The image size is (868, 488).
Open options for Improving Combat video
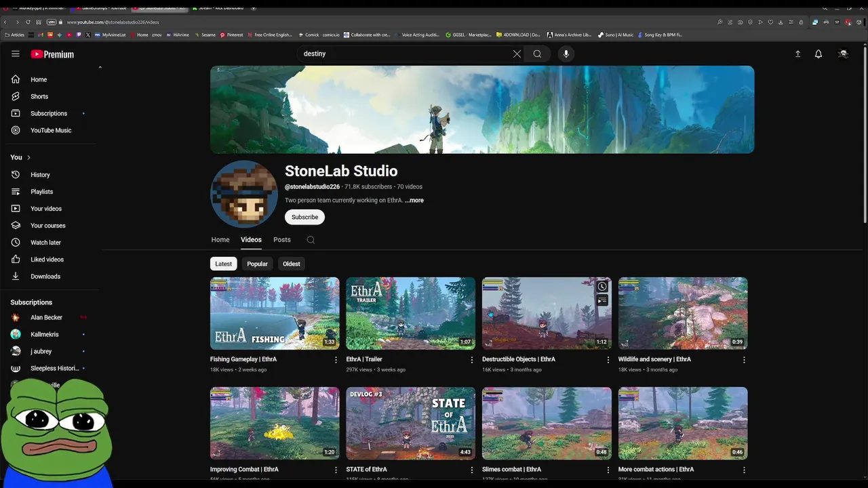point(336,470)
